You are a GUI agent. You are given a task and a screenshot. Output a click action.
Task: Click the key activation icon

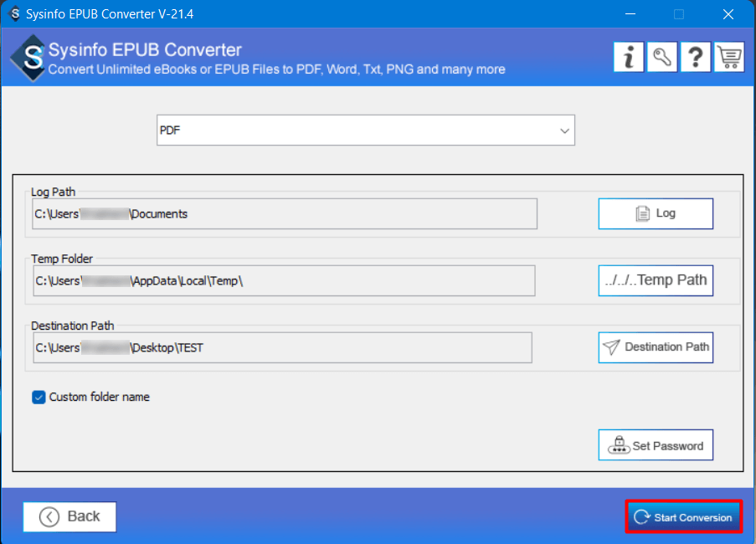662,57
